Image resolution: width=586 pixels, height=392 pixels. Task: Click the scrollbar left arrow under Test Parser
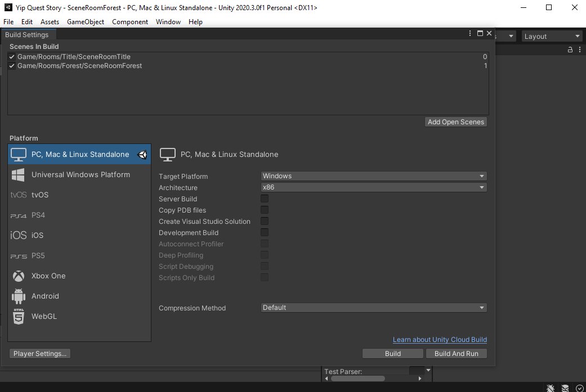[326, 379]
